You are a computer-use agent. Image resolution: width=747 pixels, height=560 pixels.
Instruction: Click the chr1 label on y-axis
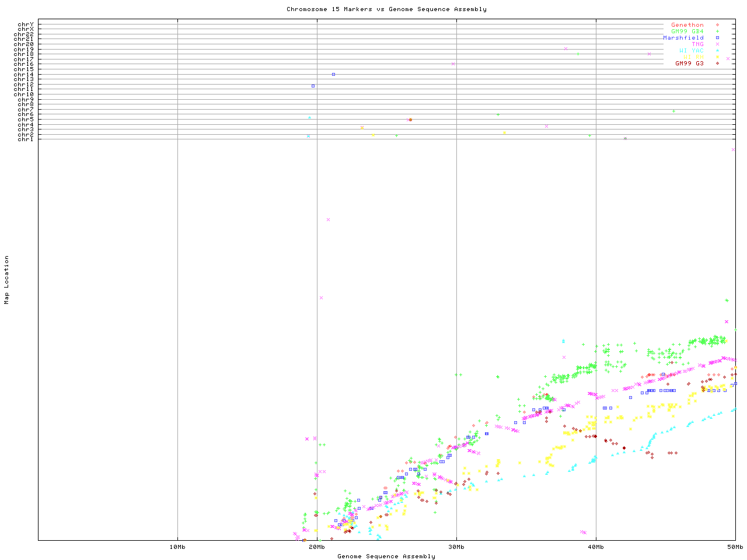pos(26,139)
